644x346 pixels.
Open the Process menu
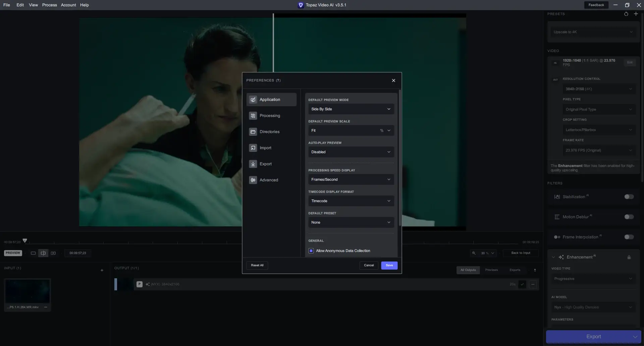(x=50, y=5)
